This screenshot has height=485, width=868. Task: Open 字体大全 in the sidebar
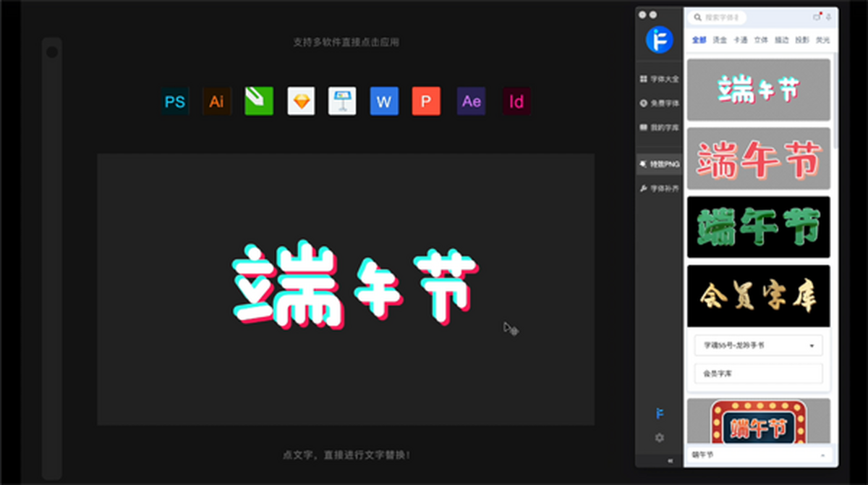pyautogui.click(x=659, y=79)
